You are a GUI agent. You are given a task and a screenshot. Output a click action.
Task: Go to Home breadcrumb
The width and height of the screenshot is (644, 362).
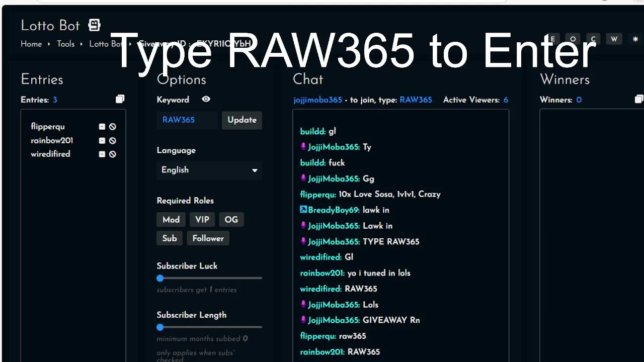tap(31, 44)
